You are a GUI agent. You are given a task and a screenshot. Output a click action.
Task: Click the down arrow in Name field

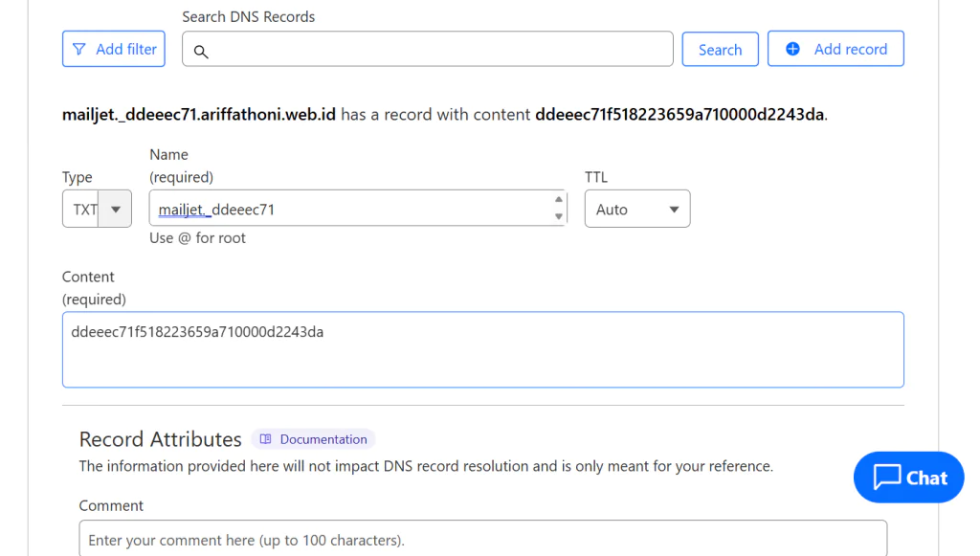[559, 216]
